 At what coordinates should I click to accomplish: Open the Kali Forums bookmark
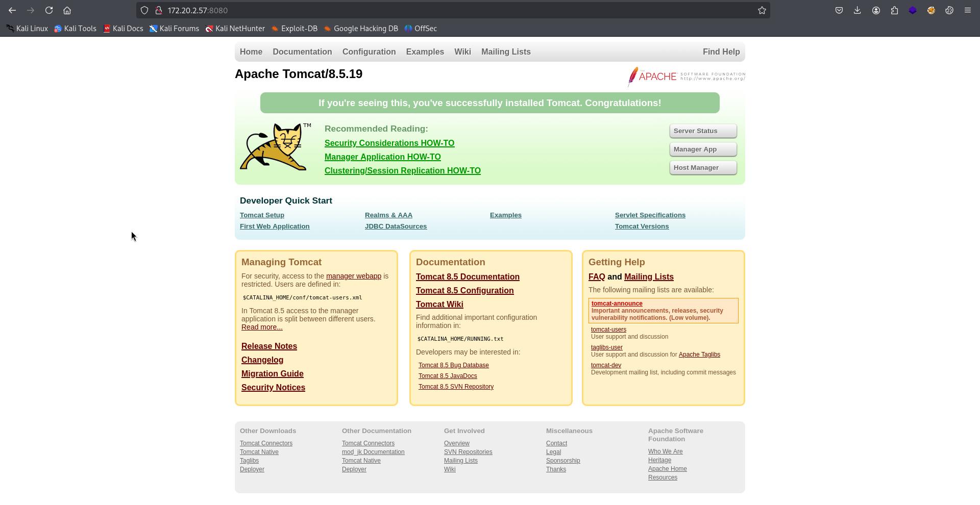coord(174,29)
